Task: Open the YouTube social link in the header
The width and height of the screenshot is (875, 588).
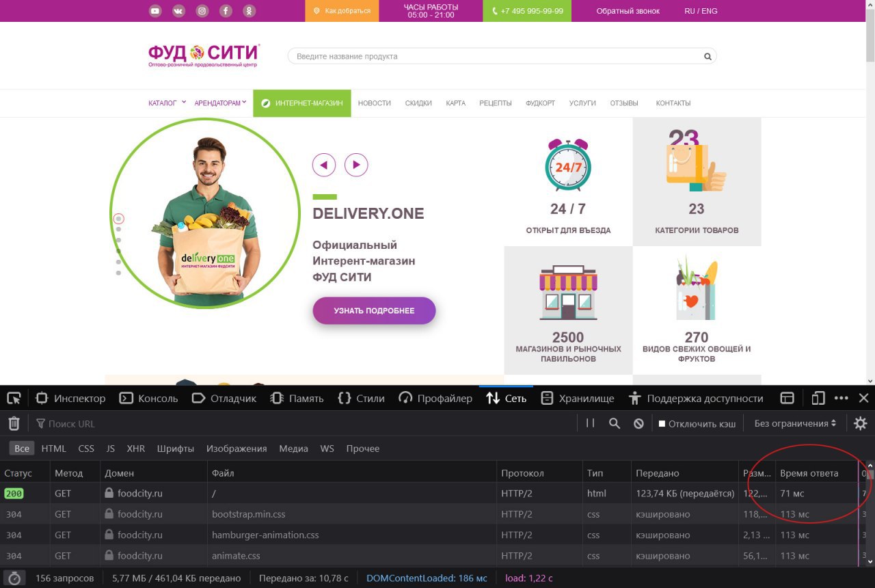Action: [155, 11]
